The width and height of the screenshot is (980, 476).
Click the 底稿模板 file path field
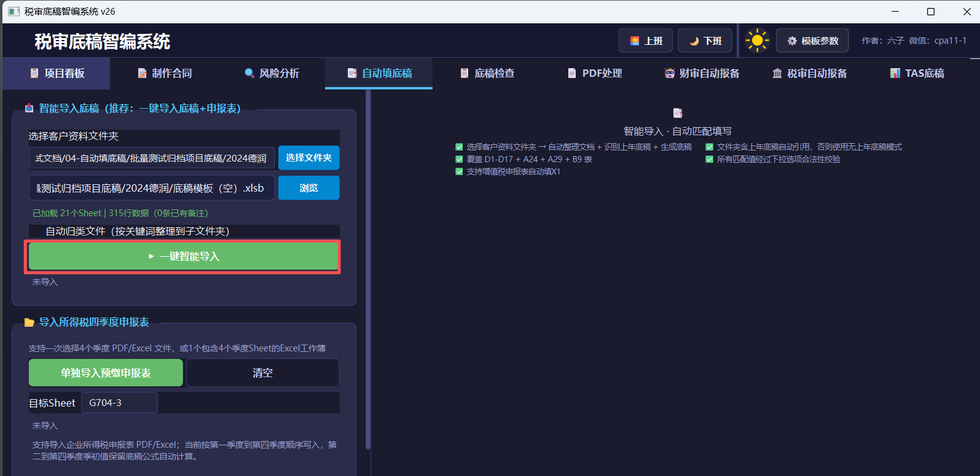point(152,188)
